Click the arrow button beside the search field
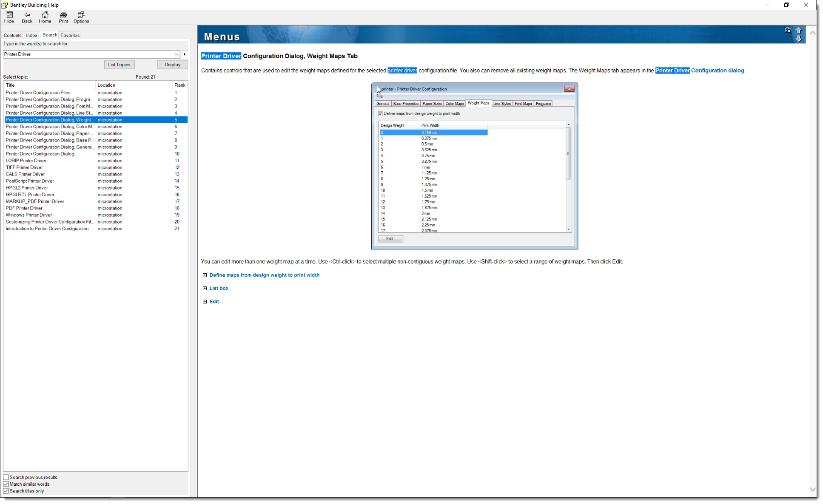Viewport: 823px width, 504px height. 185,54
